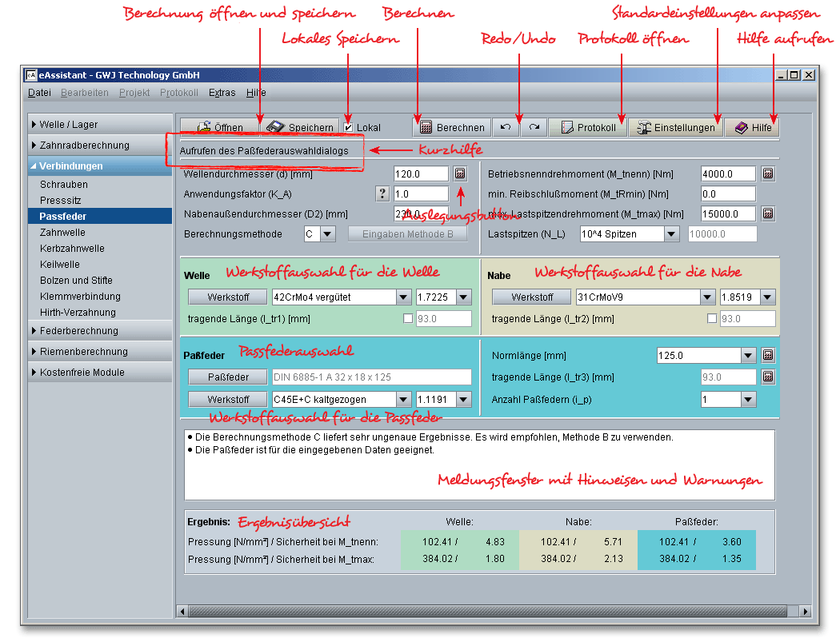Click calculator icon next to Betriebsnenndrehmoment
This screenshot has width=840, height=638.
pyautogui.click(x=767, y=173)
